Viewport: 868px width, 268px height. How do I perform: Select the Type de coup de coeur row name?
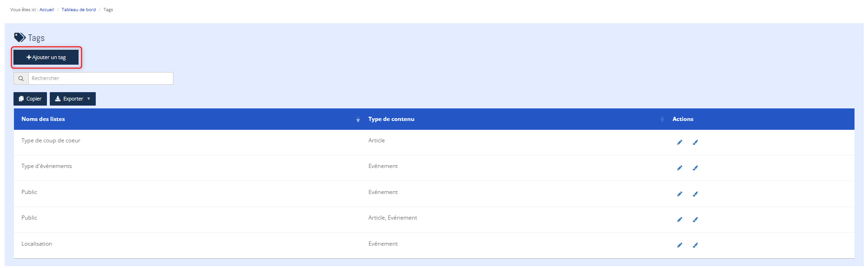(x=51, y=141)
